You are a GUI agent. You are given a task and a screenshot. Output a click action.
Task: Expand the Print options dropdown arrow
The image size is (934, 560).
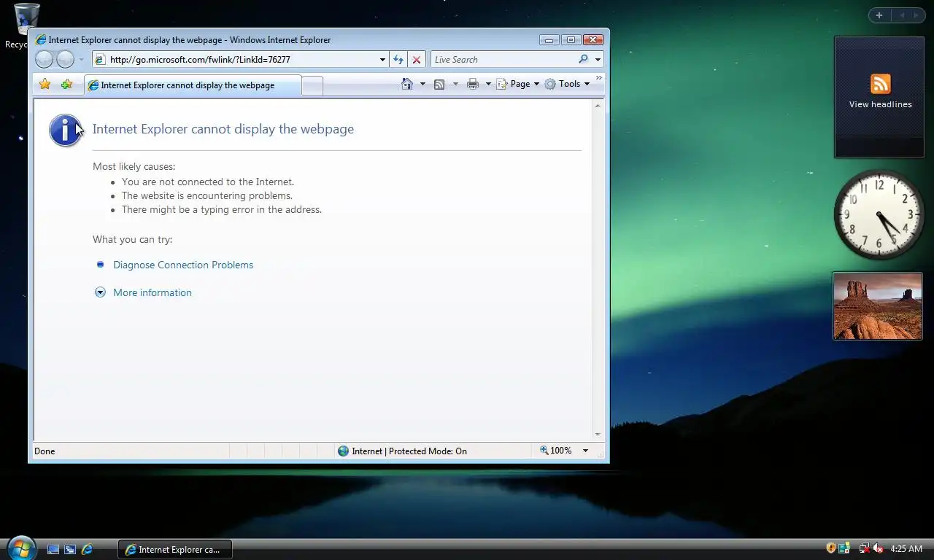tap(488, 84)
